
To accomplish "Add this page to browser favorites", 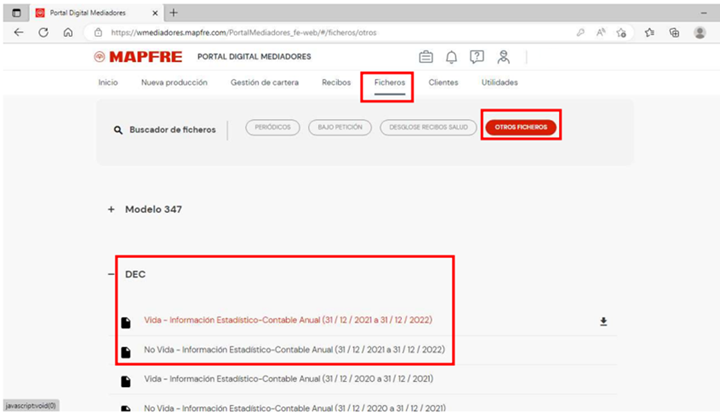I will [621, 32].
